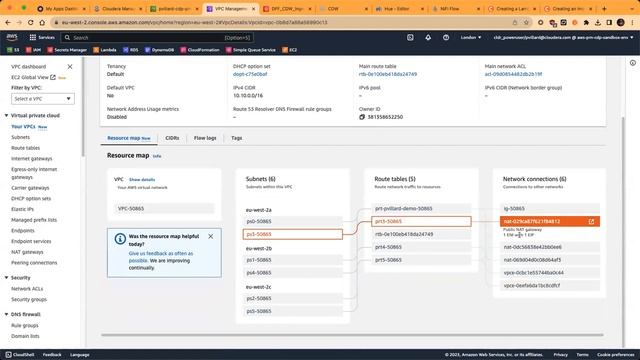Open the DynamoDB shortcut
The width and height of the screenshot is (640, 360).
160,50
